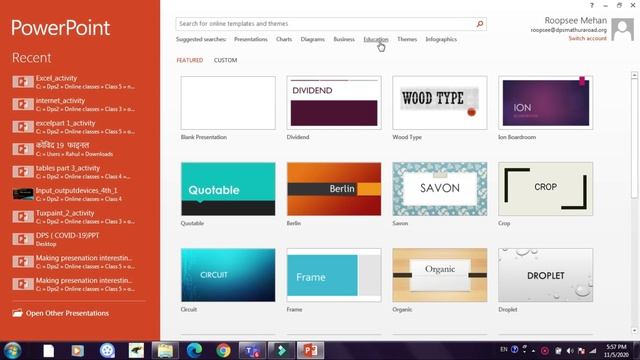Choose the Droplet template
640x360 pixels.
tap(545, 275)
